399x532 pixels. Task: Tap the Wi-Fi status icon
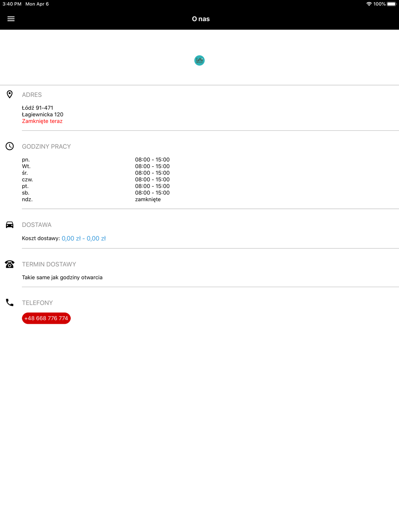point(369,4)
